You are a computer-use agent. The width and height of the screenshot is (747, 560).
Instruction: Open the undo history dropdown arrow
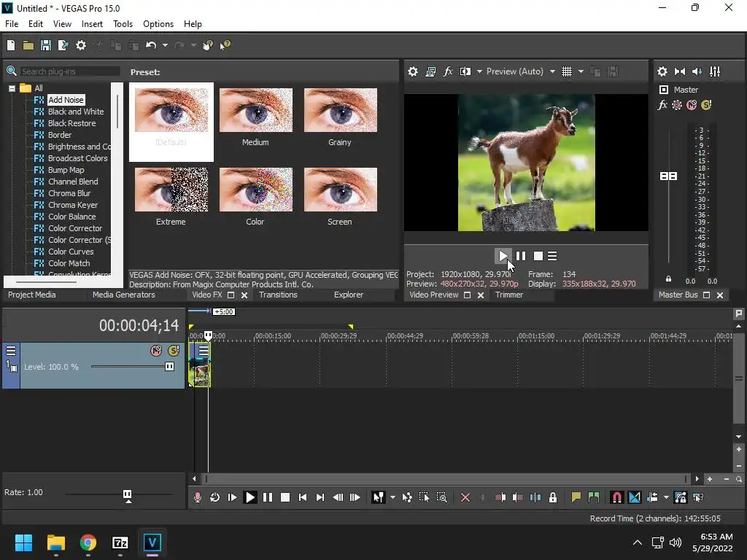165,45
